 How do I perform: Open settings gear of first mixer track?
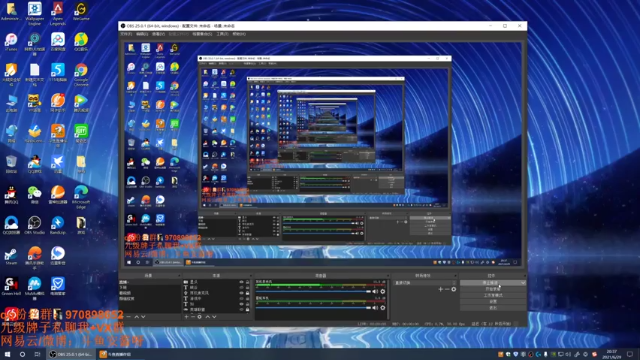pyautogui.click(x=383, y=291)
